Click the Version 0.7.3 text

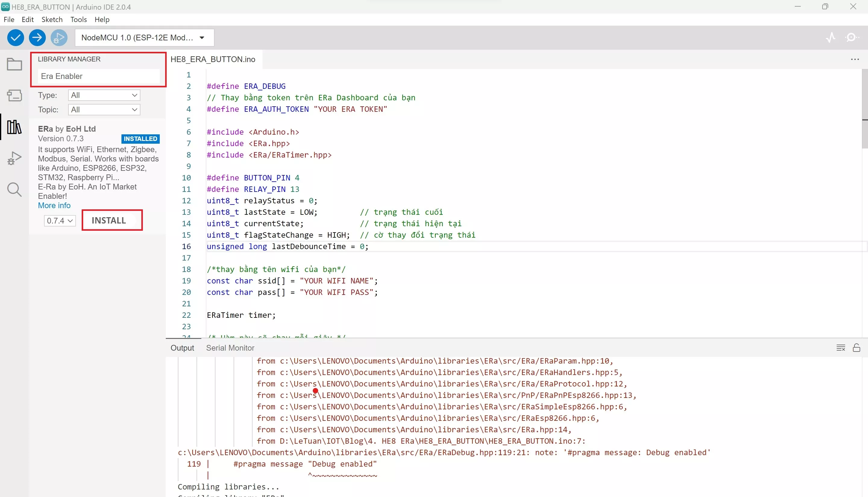coord(61,139)
